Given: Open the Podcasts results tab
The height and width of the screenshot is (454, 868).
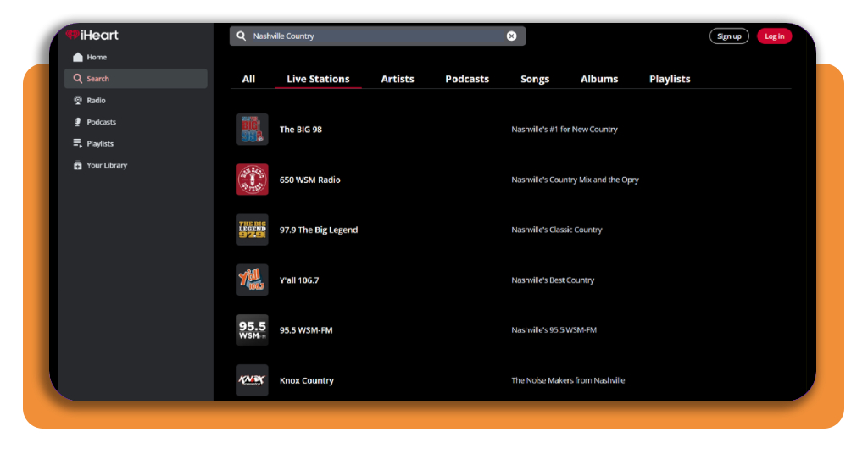Looking at the screenshot, I should point(467,79).
